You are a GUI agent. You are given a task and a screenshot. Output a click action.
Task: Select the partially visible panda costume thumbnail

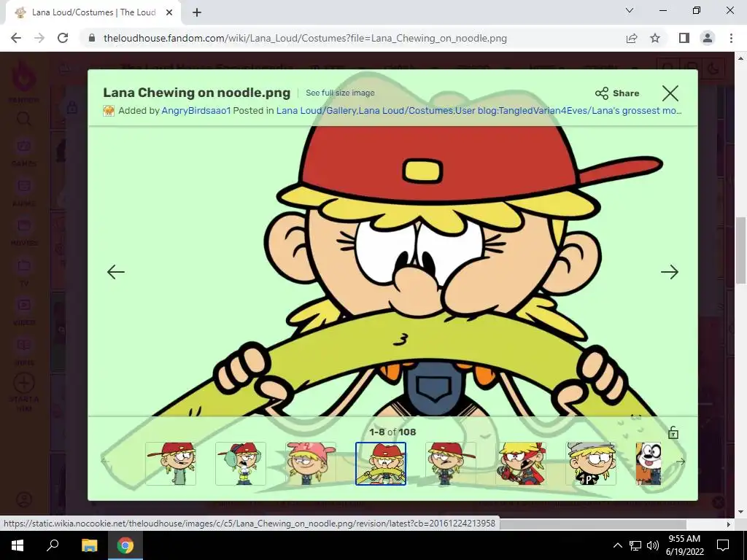coord(649,463)
